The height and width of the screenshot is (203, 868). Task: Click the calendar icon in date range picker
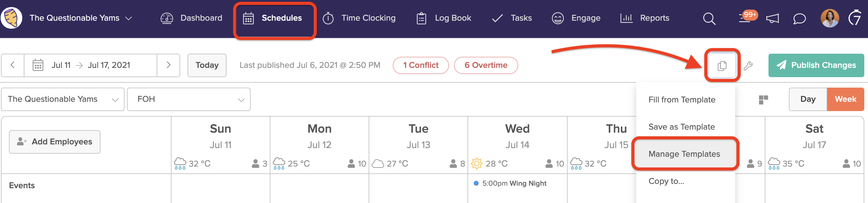[38, 65]
